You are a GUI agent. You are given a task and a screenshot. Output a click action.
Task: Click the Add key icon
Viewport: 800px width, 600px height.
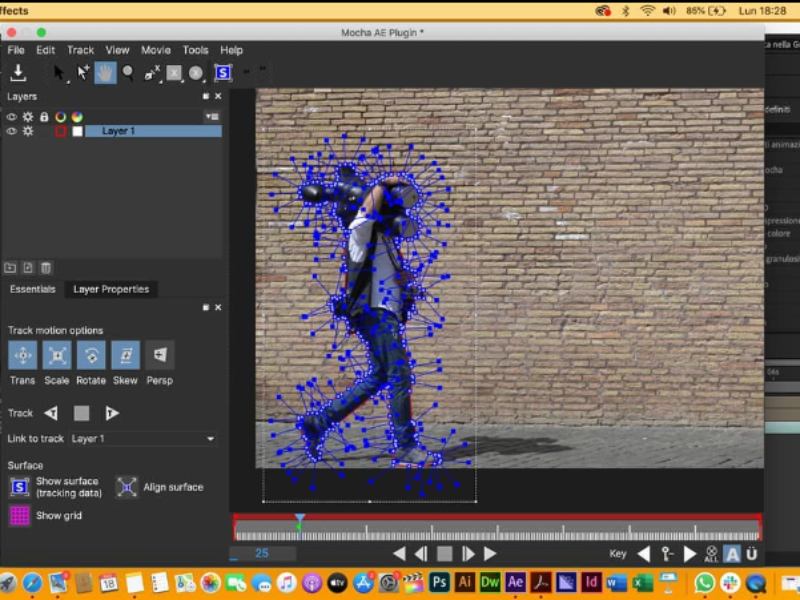pos(667,553)
